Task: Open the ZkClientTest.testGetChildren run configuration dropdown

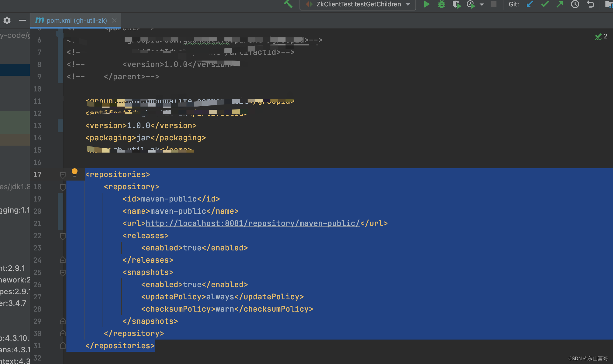Action: point(358,4)
